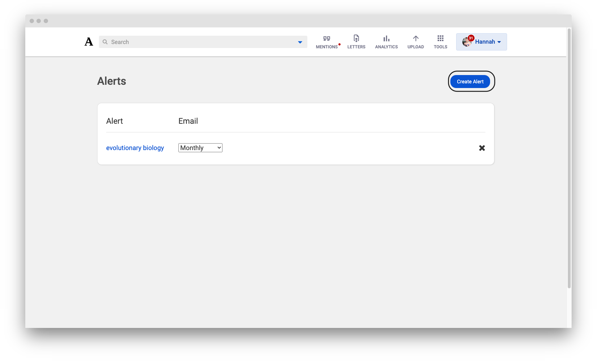
Task: Expand the search options dropdown arrow
Action: pos(300,42)
